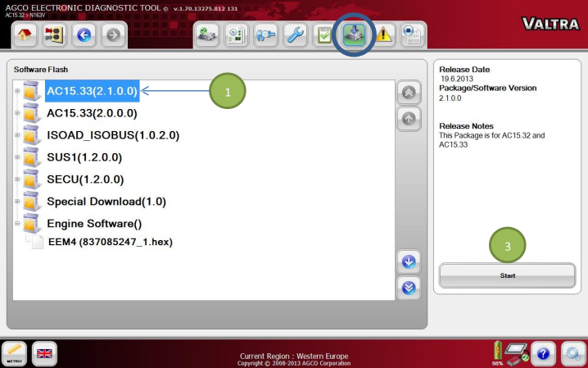The image size is (588, 368).
Task: Open the binary data file icon
Action: [x=413, y=35]
